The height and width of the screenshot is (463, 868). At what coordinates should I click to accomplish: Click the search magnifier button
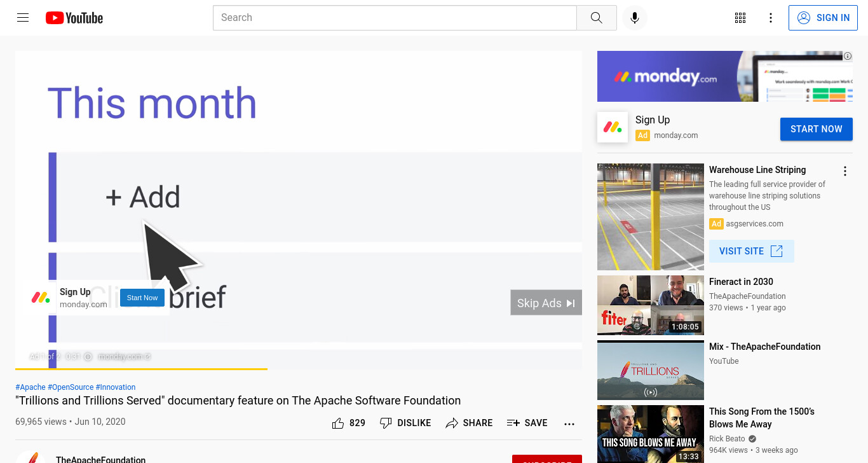tap(596, 18)
